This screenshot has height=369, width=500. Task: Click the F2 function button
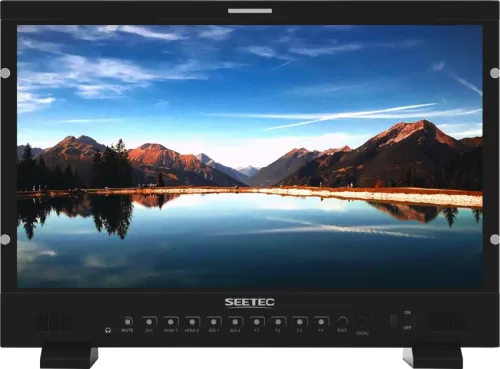pos(278,322)
